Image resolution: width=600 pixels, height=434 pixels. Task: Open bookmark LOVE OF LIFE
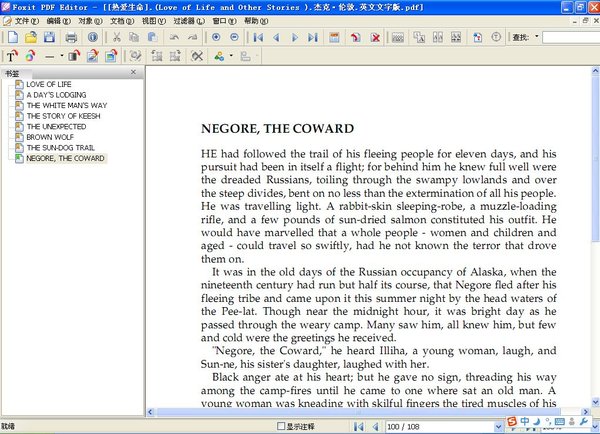[49, 84]
